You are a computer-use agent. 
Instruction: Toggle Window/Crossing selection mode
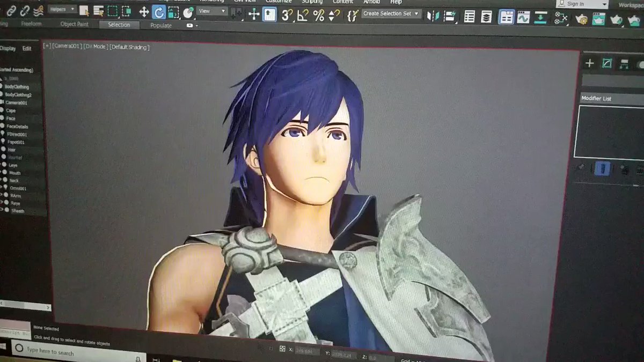click(126, 11)
